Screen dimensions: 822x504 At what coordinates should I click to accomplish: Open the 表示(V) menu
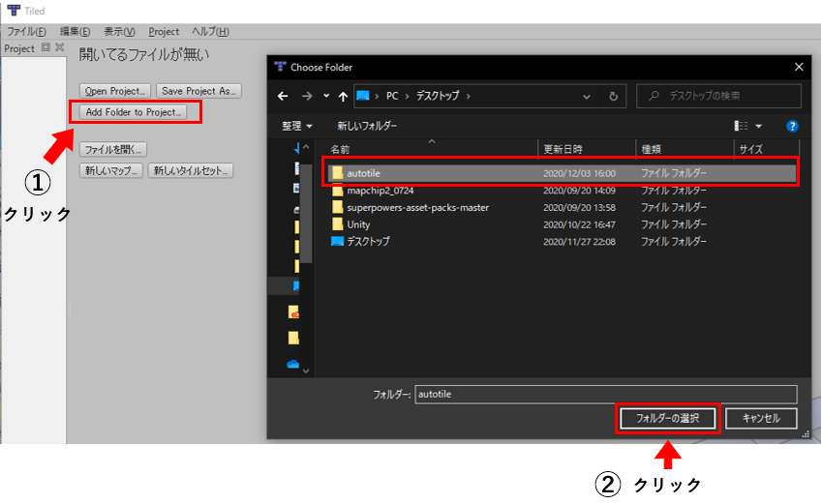coord(119,31)
